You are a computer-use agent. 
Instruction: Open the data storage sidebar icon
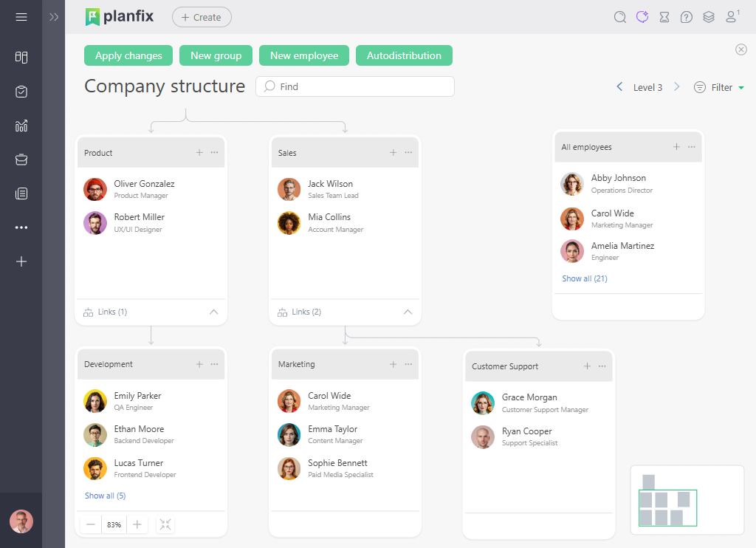pos(21,160)
